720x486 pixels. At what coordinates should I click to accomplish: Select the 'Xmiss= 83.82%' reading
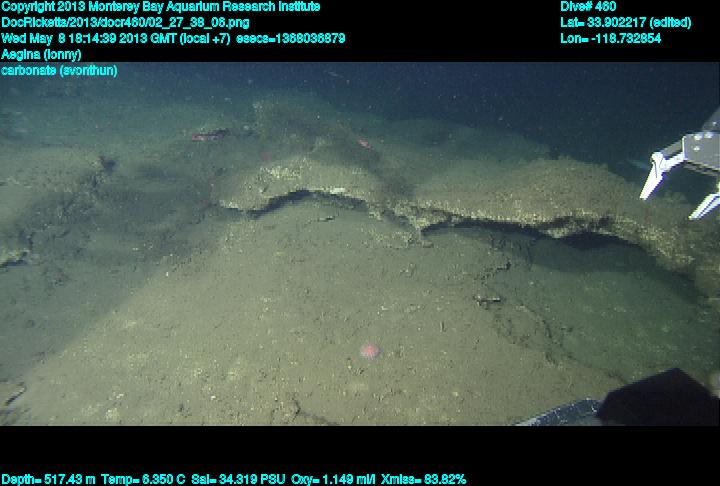pos(423,480)
